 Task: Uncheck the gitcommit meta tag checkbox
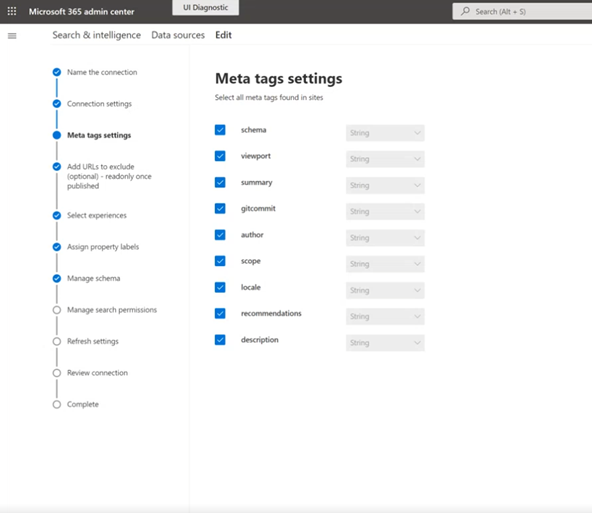pos(220,208)
